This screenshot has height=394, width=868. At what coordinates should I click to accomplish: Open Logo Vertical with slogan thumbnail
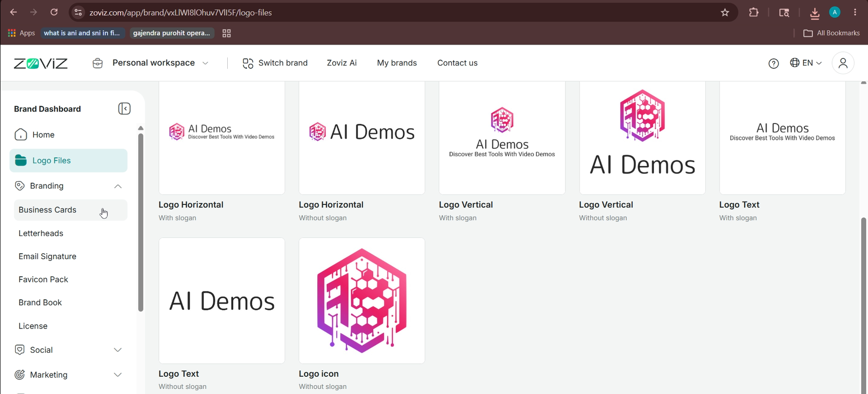[x=502, y=138]
